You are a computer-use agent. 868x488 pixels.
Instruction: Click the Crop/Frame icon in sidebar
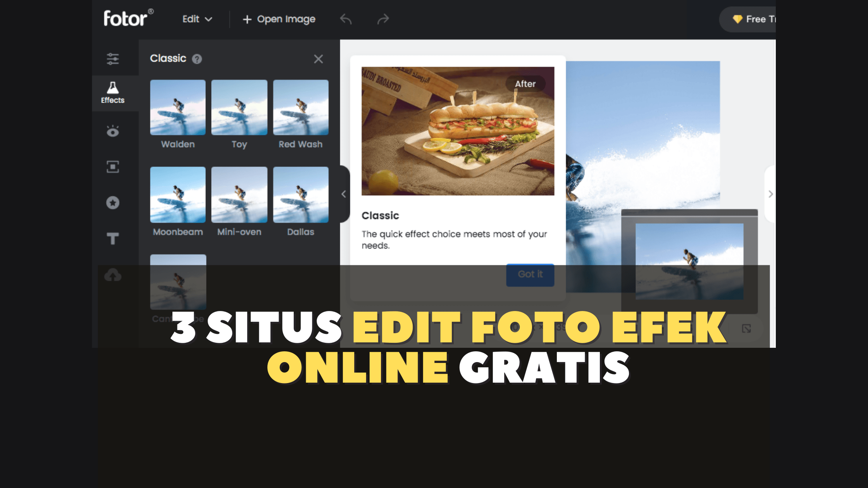click(112, 167)
